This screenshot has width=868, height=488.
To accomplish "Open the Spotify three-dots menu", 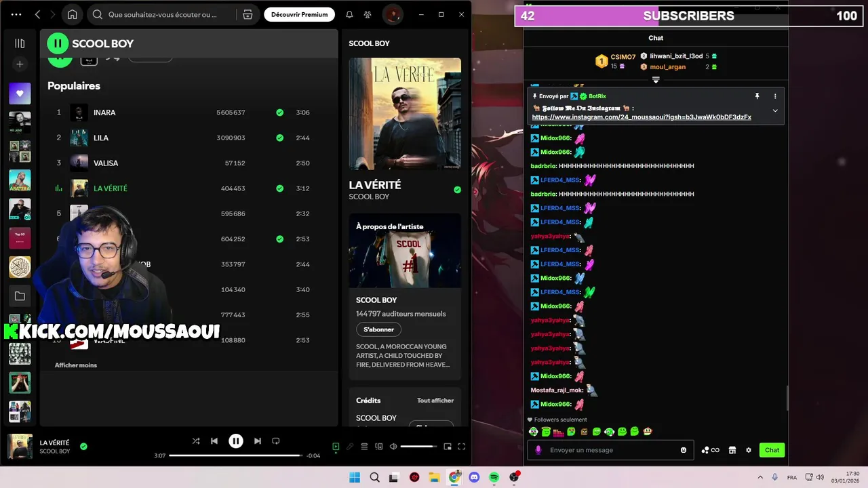I will 16,14.
